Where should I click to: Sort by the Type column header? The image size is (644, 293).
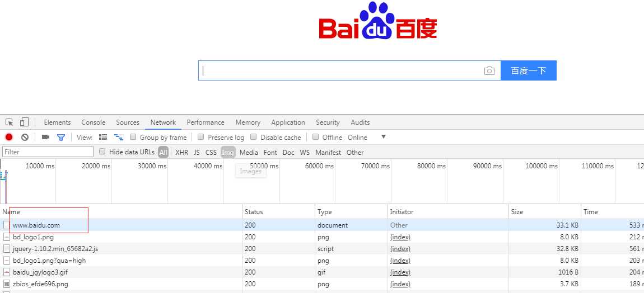(x=351, y=212)
